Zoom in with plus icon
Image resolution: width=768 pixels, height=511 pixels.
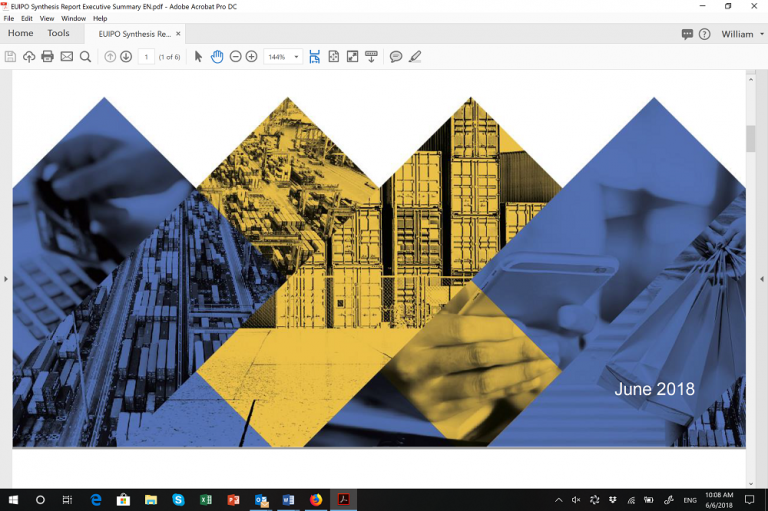tap(251, 57)
